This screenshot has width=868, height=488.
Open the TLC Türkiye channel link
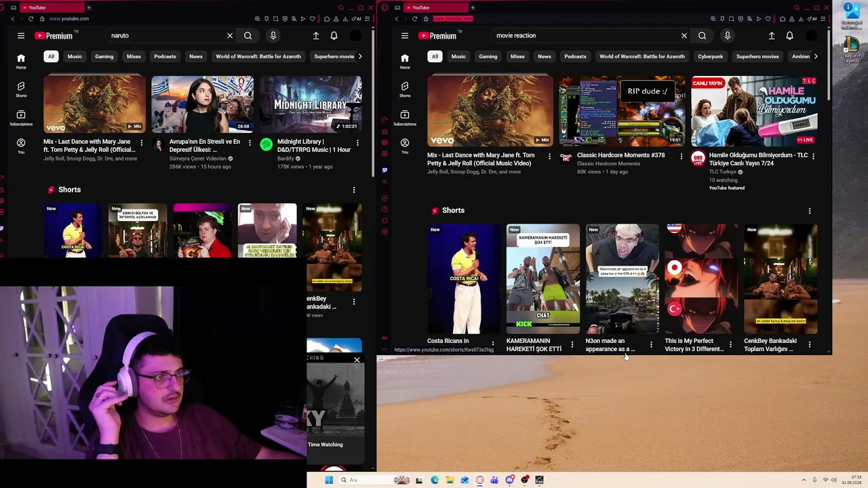coord(722,172)
